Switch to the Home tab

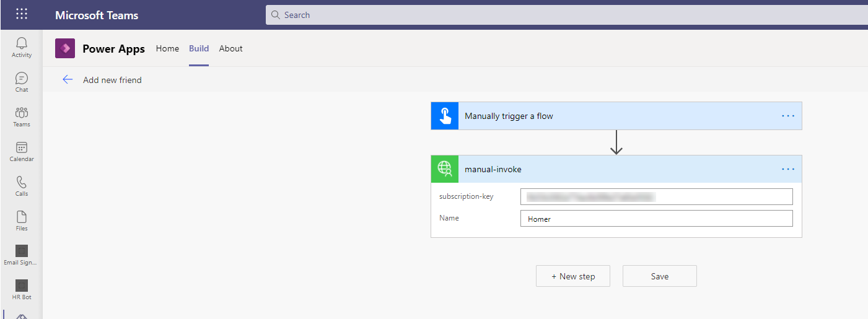pos(167,48)
